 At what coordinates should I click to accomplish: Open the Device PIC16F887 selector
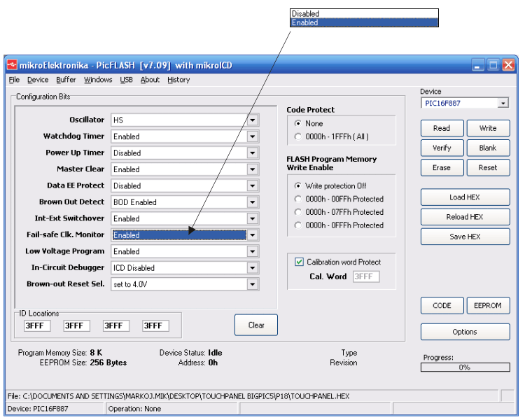(x=465, y=103)
